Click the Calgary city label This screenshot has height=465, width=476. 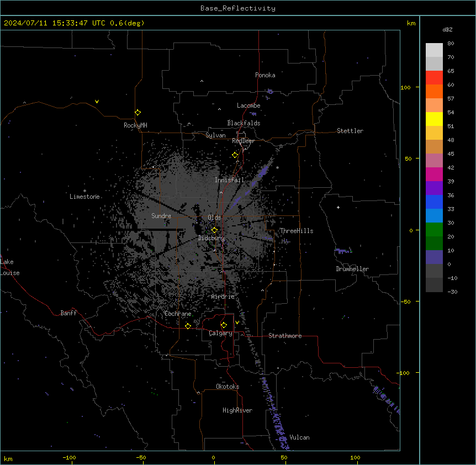click(220, 333)
